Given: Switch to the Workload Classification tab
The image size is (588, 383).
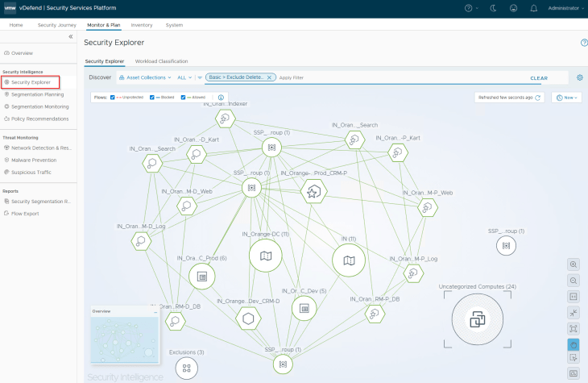Looking at the screenshot, I should point(161,61).
